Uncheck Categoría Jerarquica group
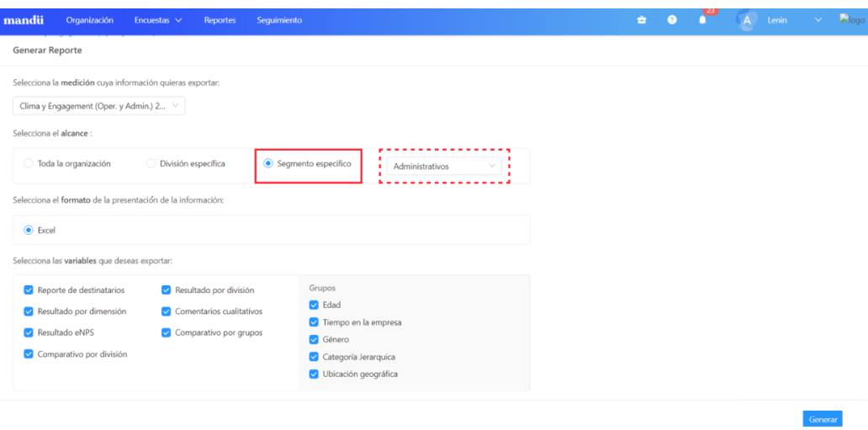This screenshot has width=868, height=430. click(x=314, y=357)
